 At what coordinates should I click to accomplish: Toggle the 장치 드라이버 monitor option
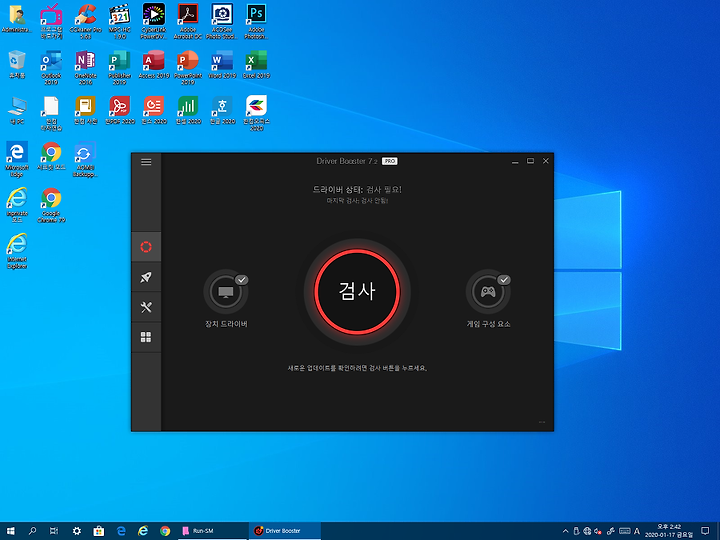[x=226, y=292]
